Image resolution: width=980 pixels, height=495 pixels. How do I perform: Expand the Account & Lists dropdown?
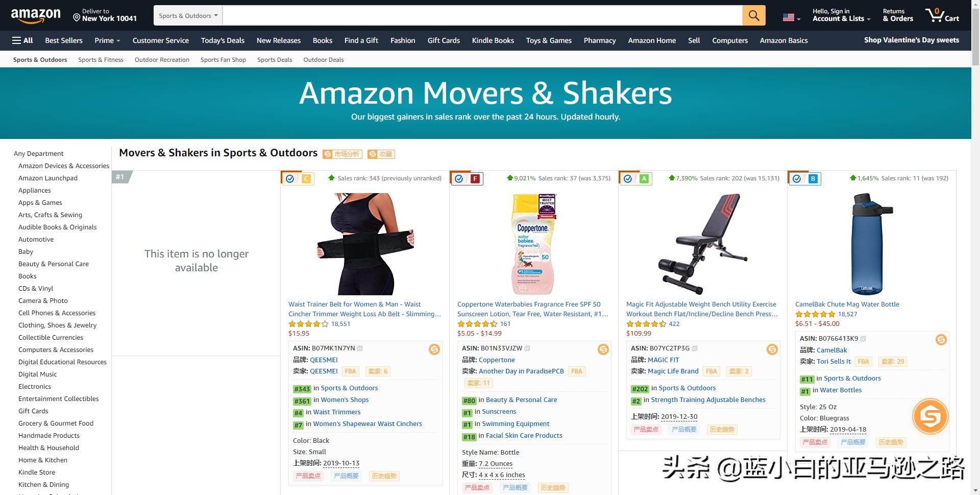click(x=841, y=15)
